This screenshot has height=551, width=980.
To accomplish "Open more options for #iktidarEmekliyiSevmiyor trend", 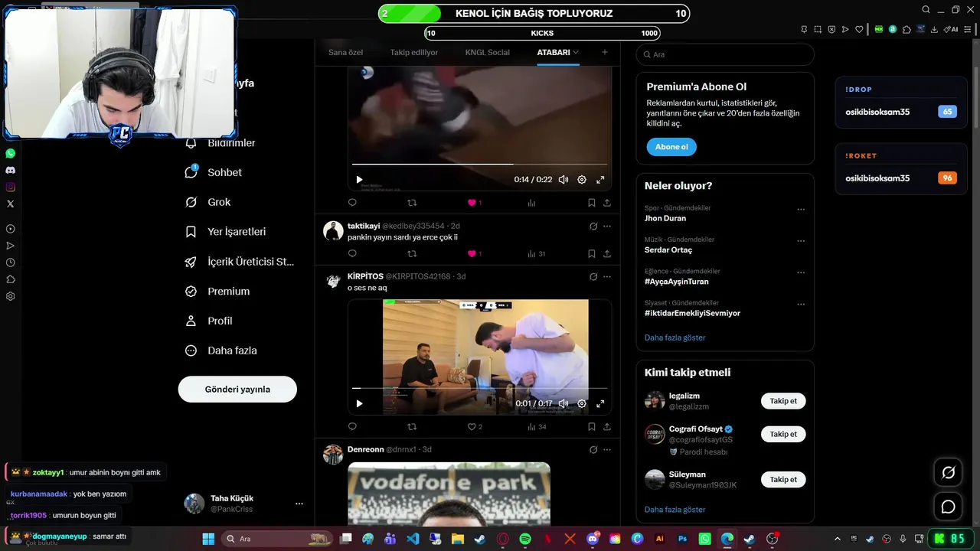I will tap(801, 305).
